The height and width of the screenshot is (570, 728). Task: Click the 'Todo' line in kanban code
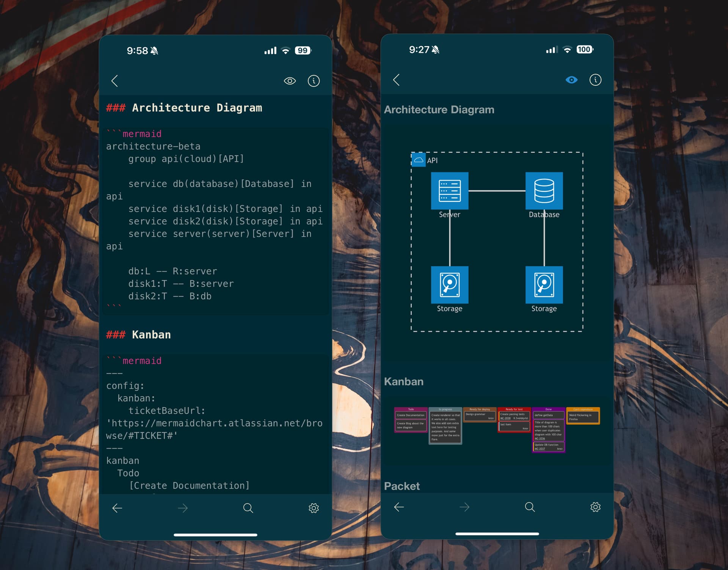128,473
